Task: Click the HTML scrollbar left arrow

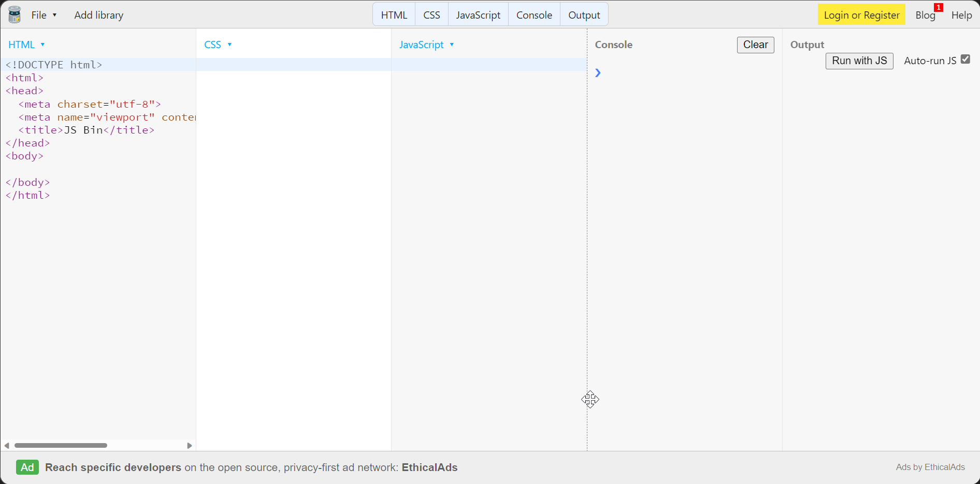Action: point(7,446)
